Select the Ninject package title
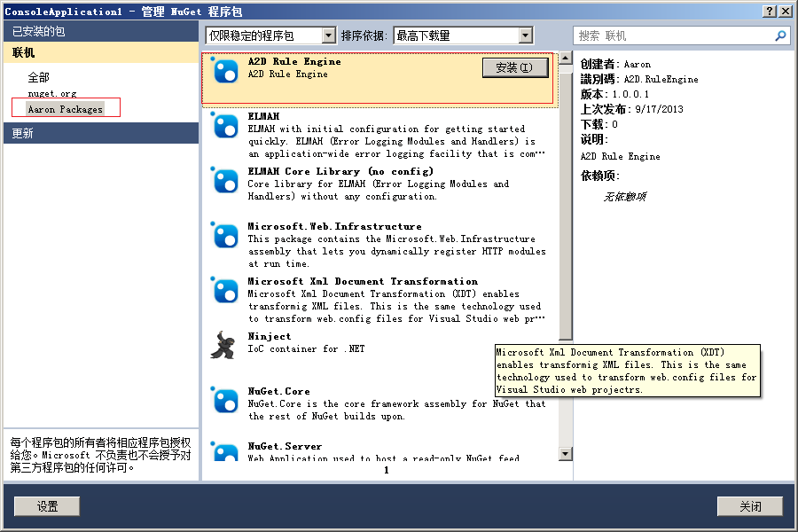 point(270,337)
